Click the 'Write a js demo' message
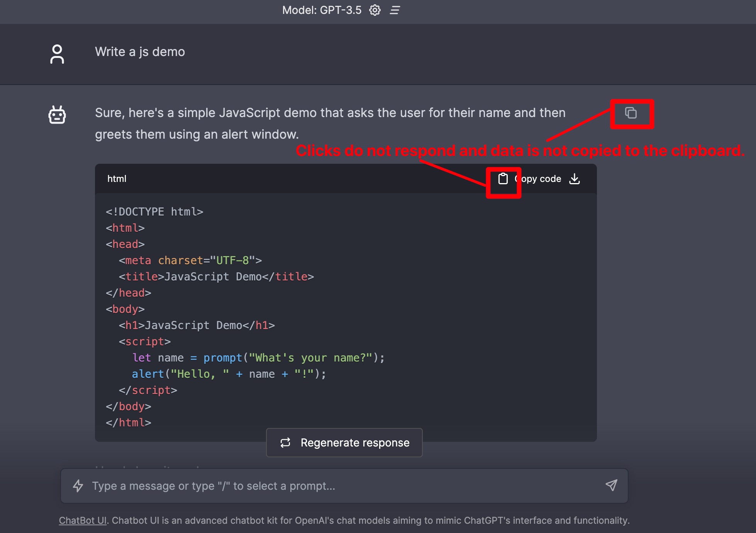The image size is (756, 533). 140,52
